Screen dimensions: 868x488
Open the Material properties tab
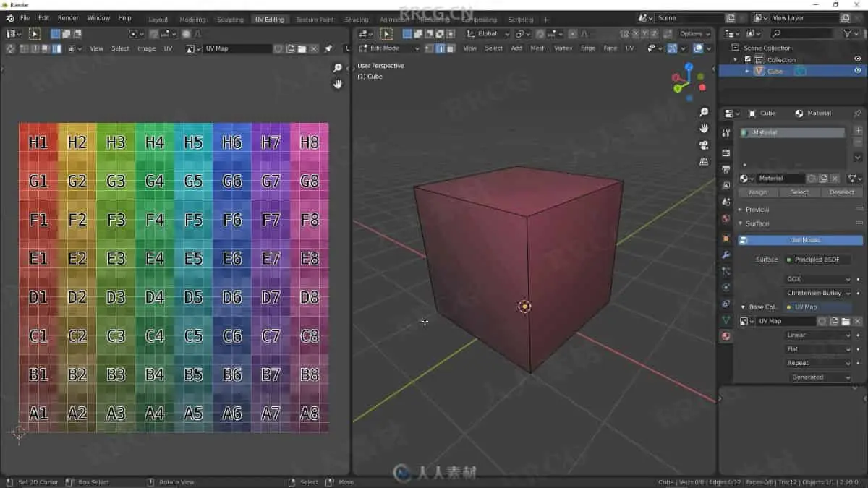pyautogui.click(x=726, y=336)
